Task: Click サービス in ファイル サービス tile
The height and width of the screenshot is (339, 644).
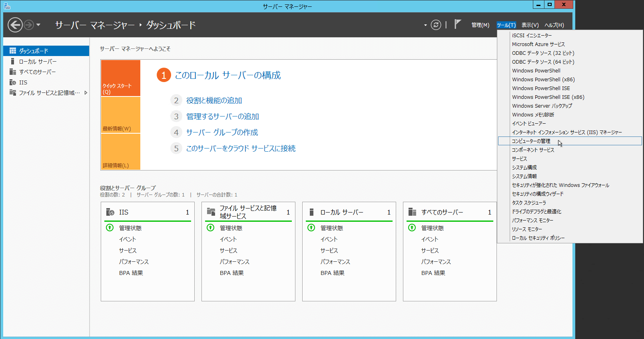Action: pos(229,251)
